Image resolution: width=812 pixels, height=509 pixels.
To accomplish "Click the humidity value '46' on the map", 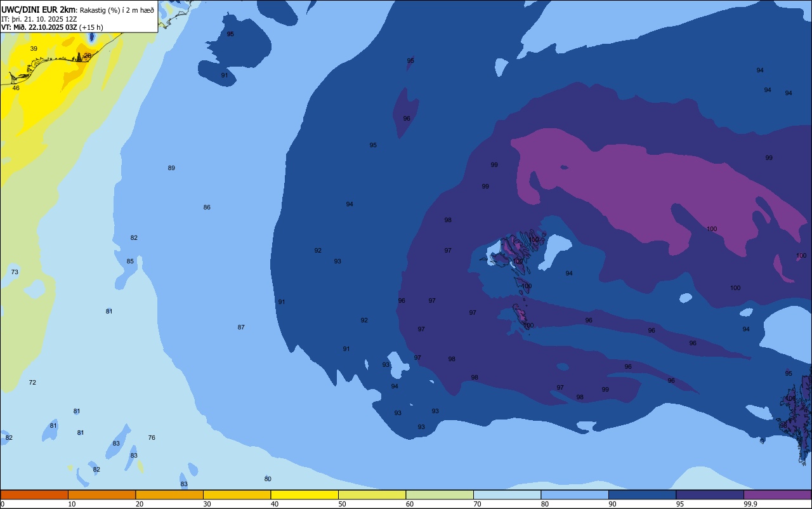I will (16, 88).
